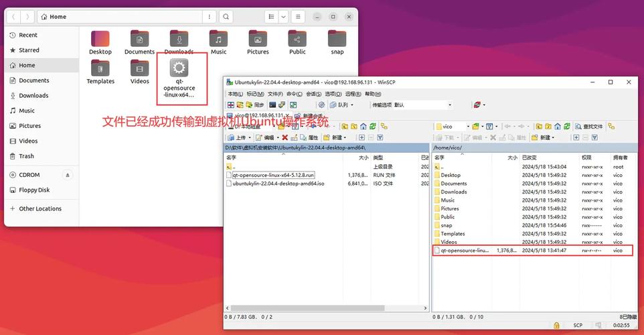Click the plus select-files icon in local panel

click(x=361, y=138)
